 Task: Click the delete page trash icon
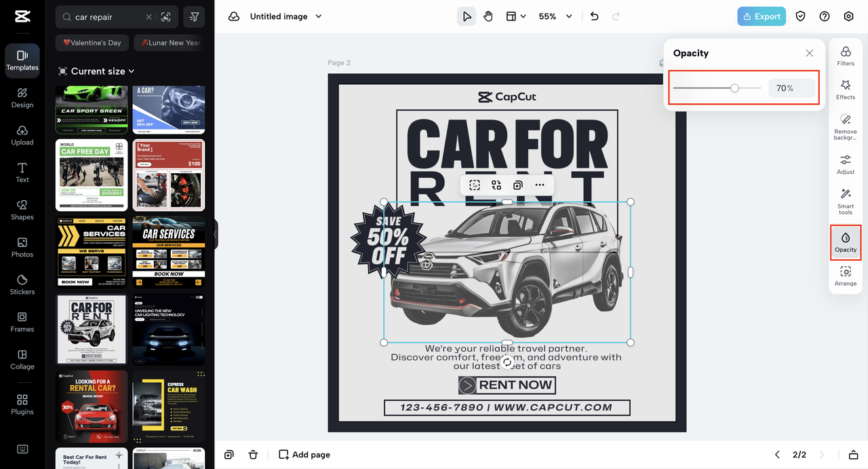(253, 455)
